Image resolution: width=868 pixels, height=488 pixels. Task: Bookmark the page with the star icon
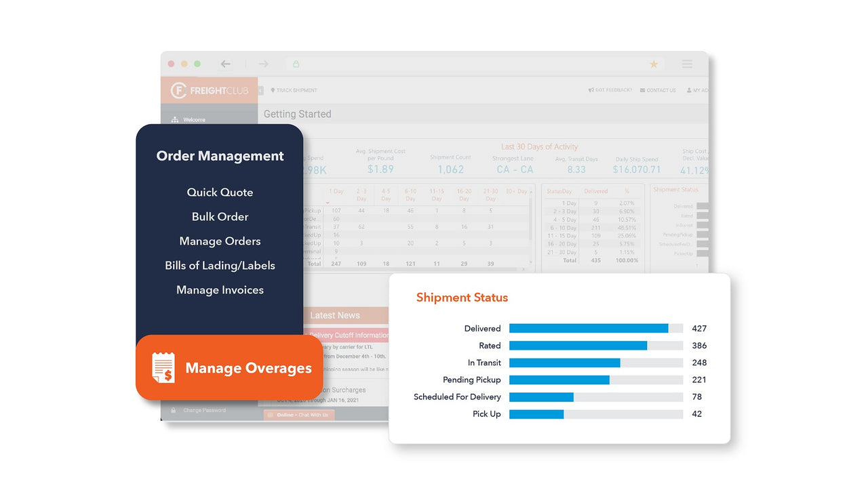[653, 63]
